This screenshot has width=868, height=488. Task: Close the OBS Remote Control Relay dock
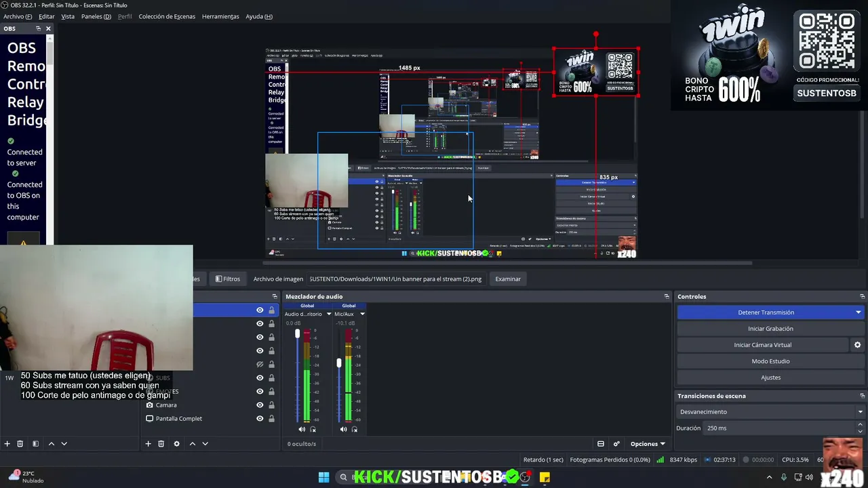click(x=48, y=28)
